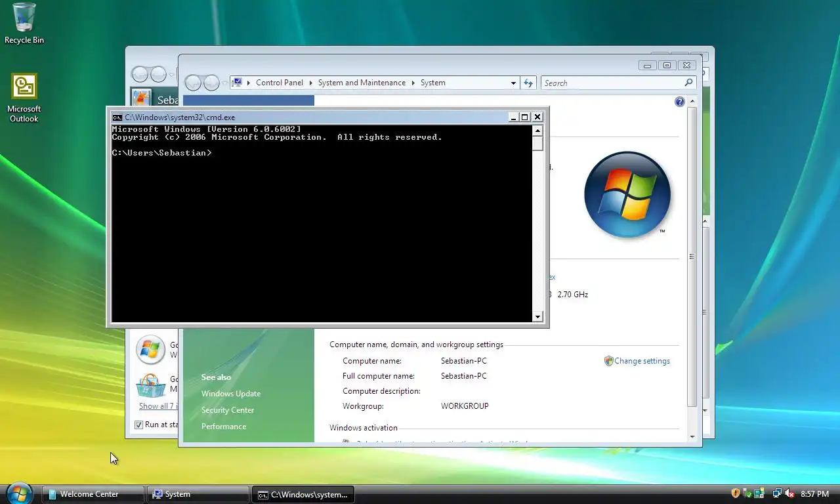The height and width of the screenshot is (504, 840).
Task: Click the cmd.exe title bar icon
Action: point(117,117)
